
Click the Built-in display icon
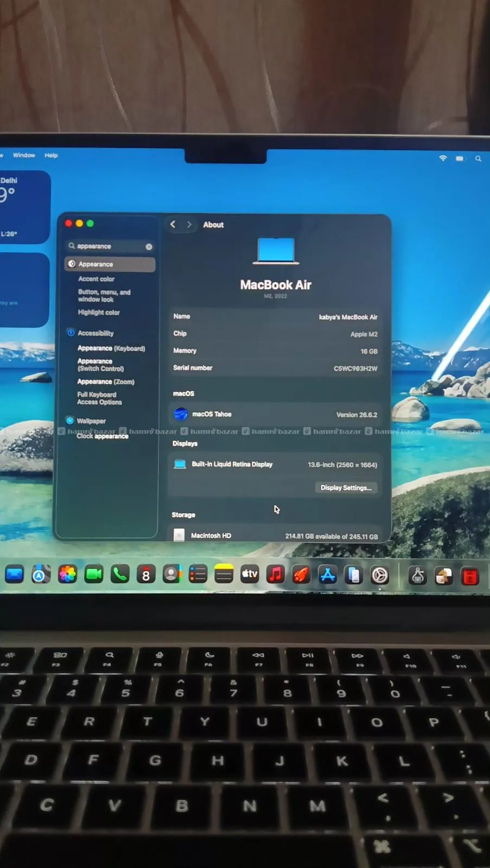point(180,464)
